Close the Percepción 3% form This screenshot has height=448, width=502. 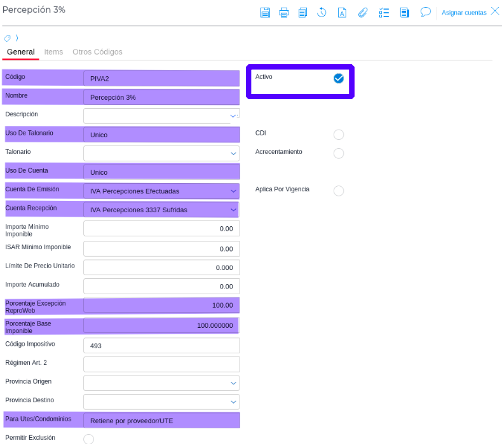pos(495,11)
